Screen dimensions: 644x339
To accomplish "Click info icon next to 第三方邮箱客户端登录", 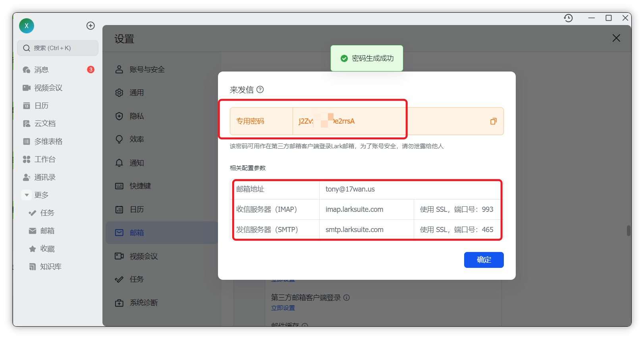I will coord(347,298).
